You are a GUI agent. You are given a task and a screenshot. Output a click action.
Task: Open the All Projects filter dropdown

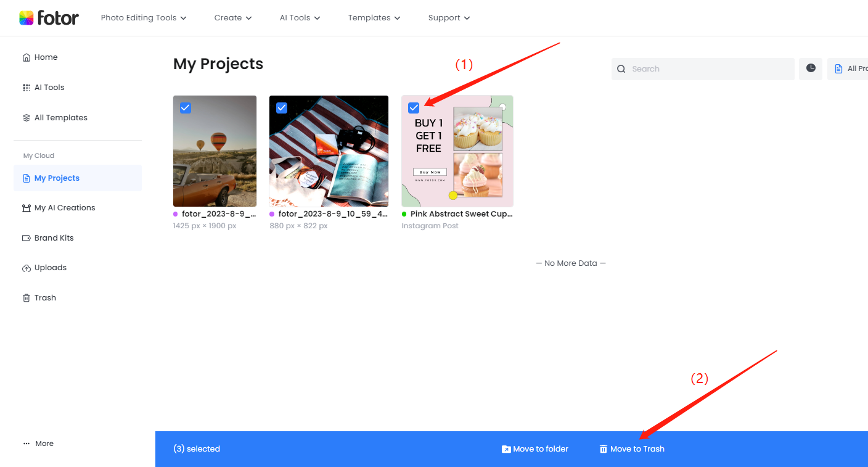coord(848,69)
